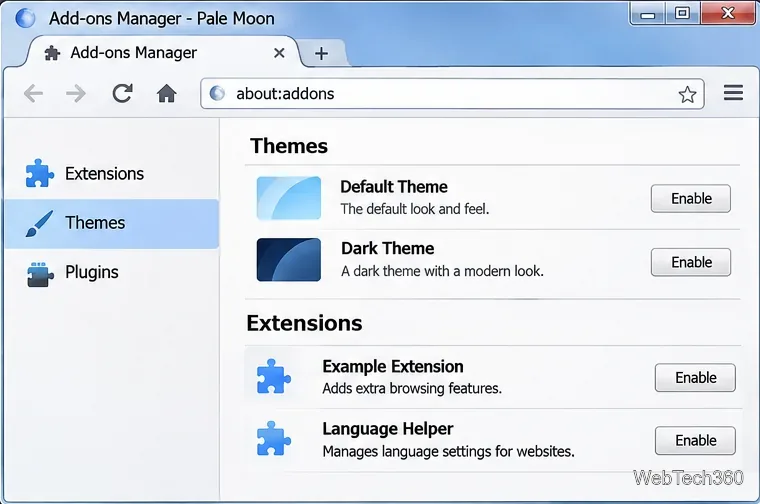Switch to Plugins category in sidebar
The height and width of the screenshot is (504, 760).
(111, 273)
